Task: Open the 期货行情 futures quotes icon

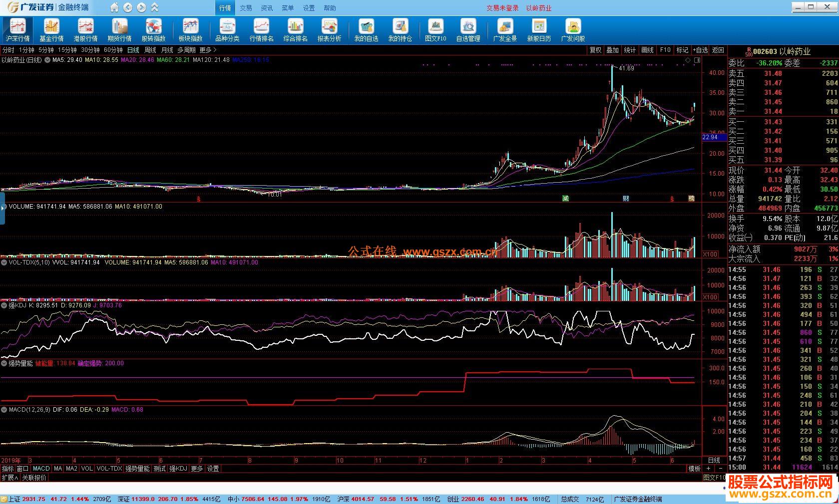Action: 119,30
